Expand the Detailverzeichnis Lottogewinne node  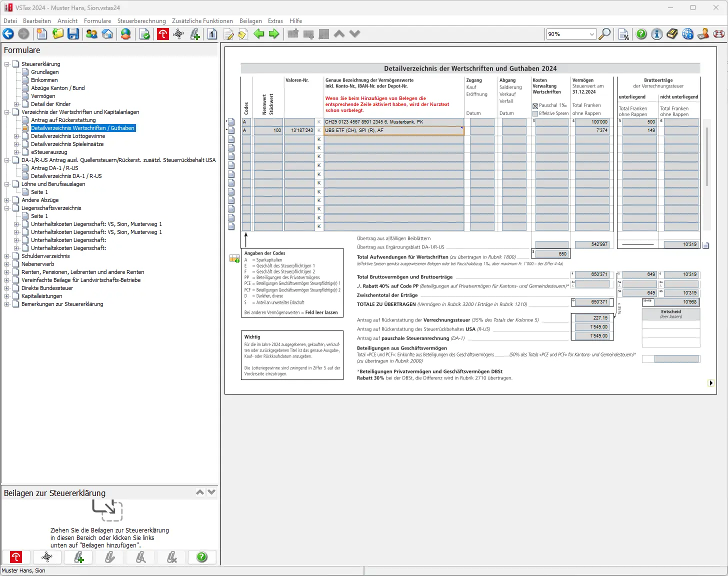tap(16, 136)
